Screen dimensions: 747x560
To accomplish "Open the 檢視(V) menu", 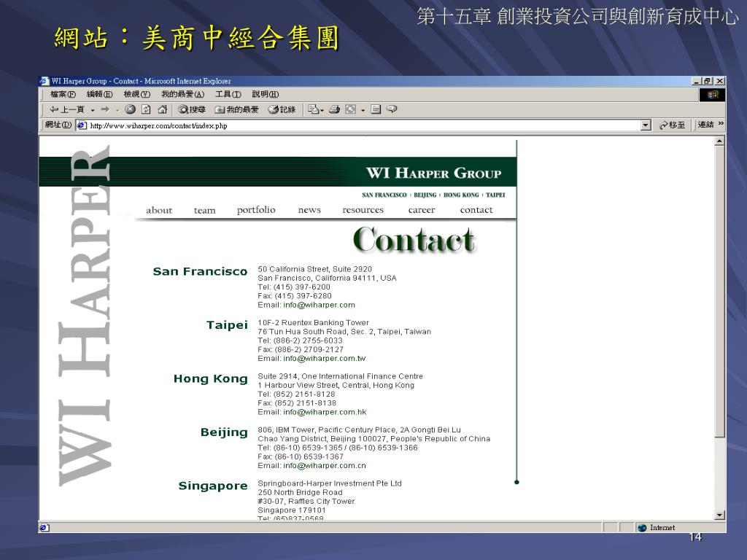I will pyautogui.click(x=136, y=94).
